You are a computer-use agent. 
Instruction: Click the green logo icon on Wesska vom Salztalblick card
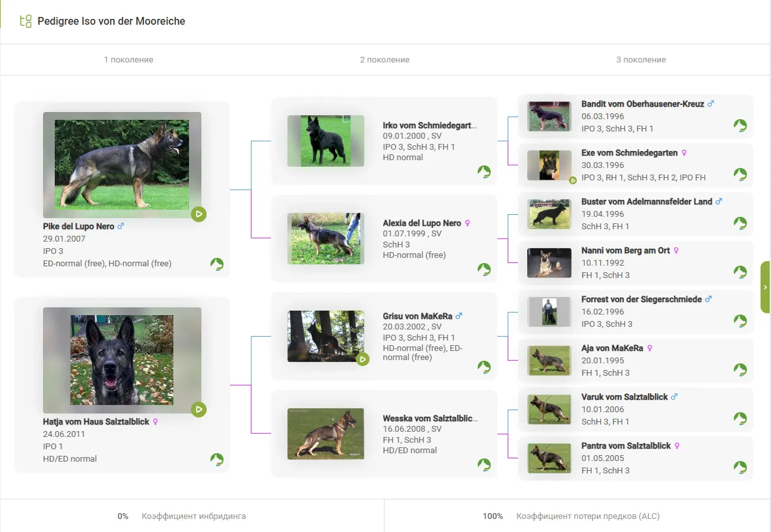click(484, 464)
